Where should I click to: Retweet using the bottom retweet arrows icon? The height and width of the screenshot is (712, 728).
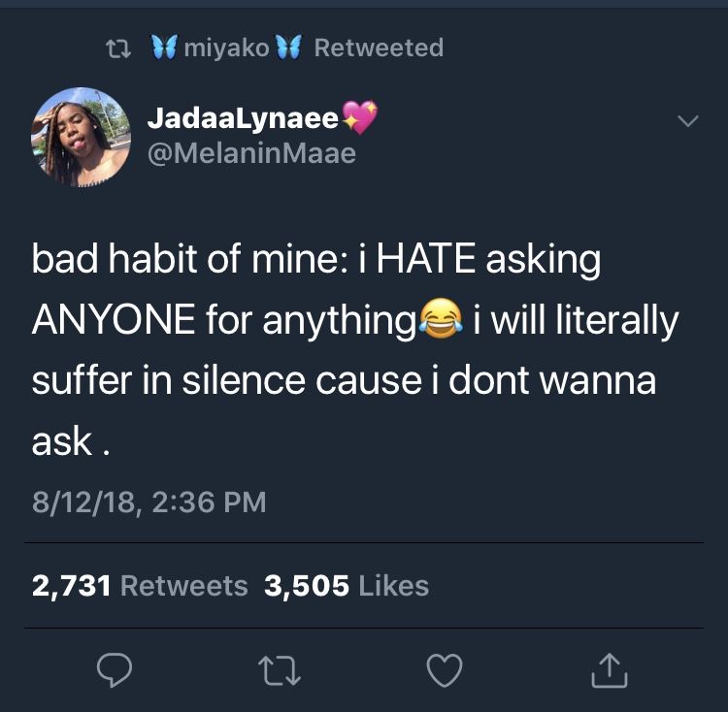(x=280, y=670)
